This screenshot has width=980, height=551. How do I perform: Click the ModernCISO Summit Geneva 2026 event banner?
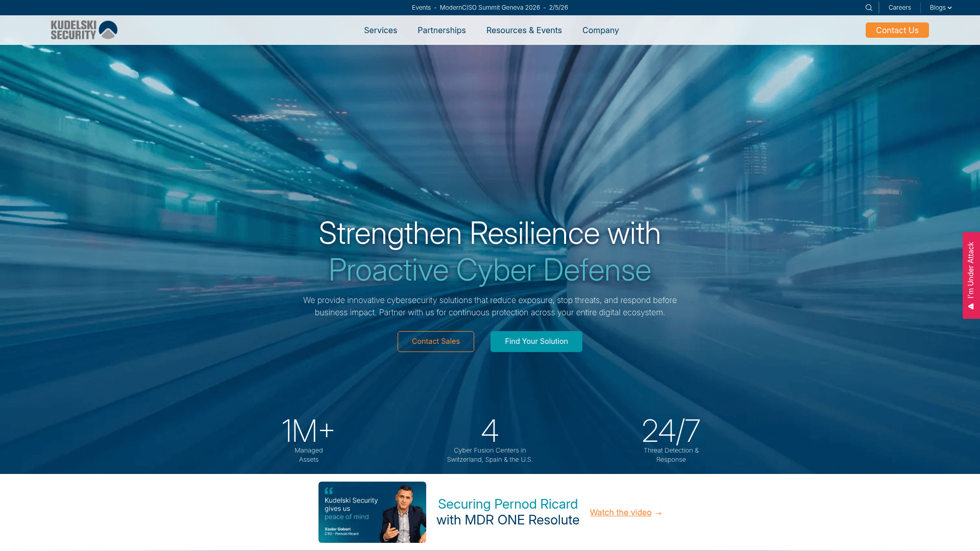[489, 8]
